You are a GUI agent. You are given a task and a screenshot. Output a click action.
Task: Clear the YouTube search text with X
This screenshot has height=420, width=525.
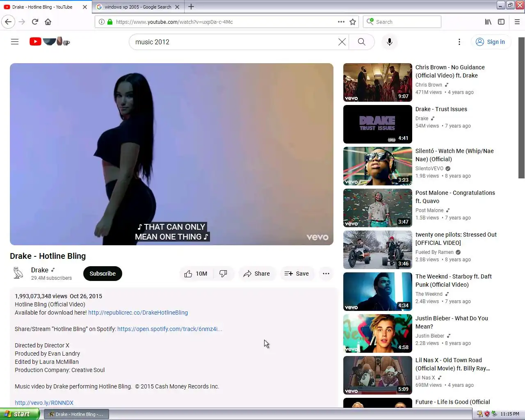[342, 42]
